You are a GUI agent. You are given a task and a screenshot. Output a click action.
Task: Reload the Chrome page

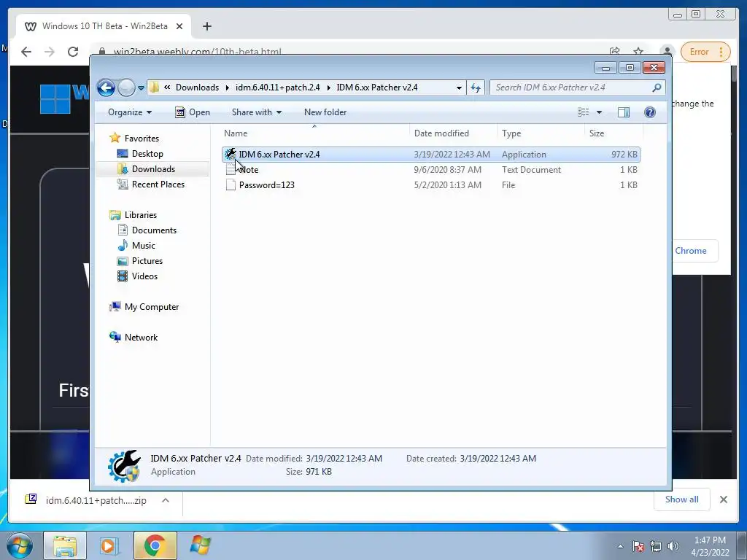73,52
